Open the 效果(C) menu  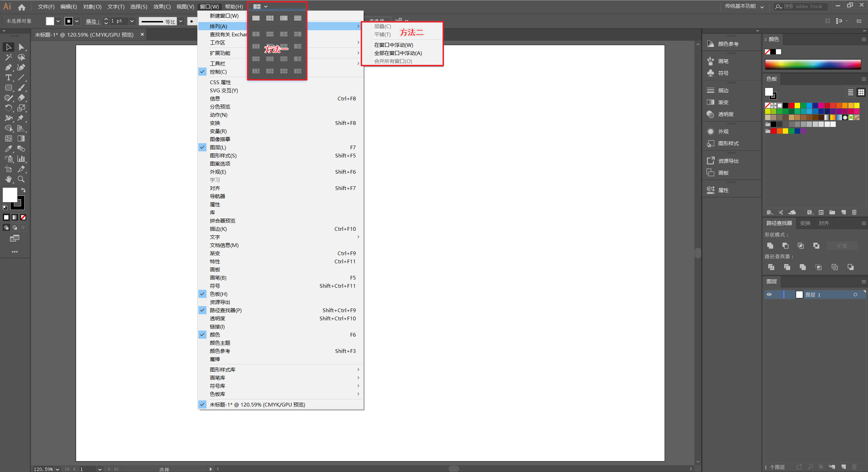(162, 6)
